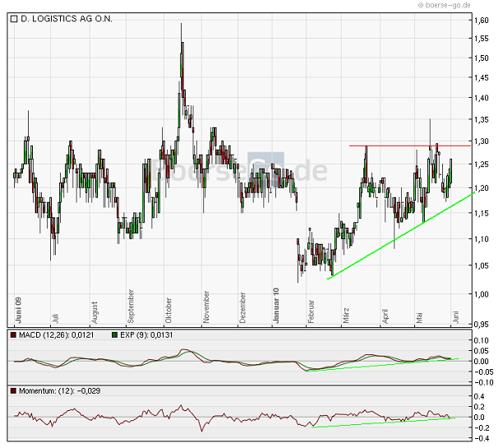This screenshot has height=448, width=503.
Task: Click the Dezember month label
Action: pyautogui.click(x=242, y=307)
